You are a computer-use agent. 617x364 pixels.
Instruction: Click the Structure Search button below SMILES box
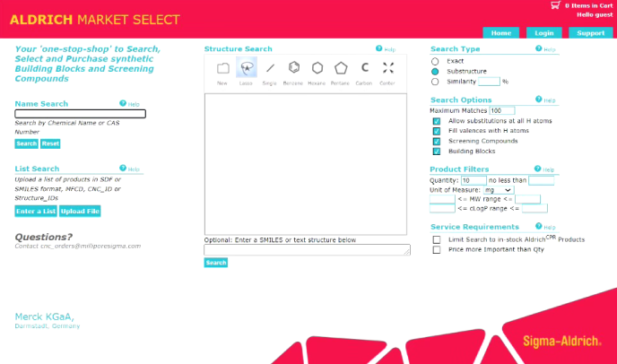(x=215, y=263)
